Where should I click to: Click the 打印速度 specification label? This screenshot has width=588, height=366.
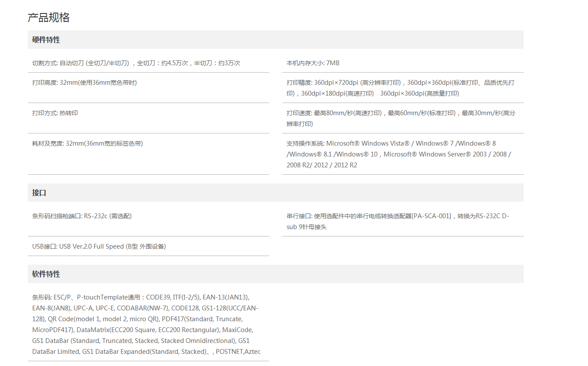(299, 113)
